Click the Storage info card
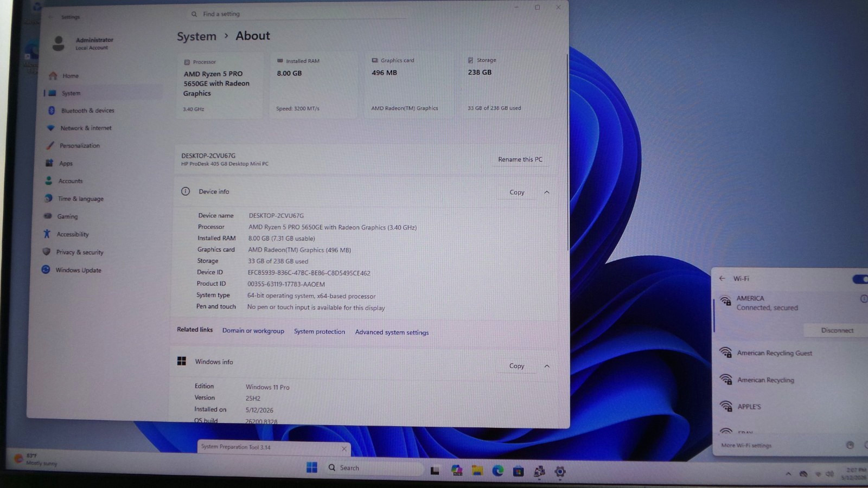Viewport: 868px width, 488px height. click(x=506, y=84)
